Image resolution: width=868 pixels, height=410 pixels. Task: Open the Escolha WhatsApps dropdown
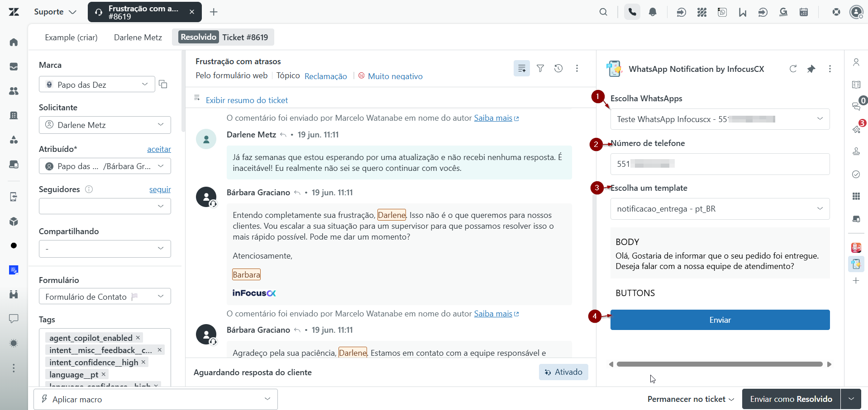[x=720, y=119]
